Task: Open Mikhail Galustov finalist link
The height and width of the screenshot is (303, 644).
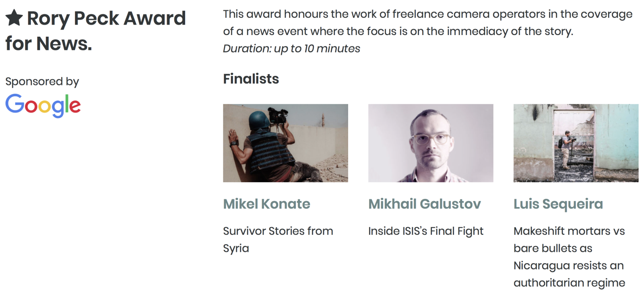Action: 424,204
